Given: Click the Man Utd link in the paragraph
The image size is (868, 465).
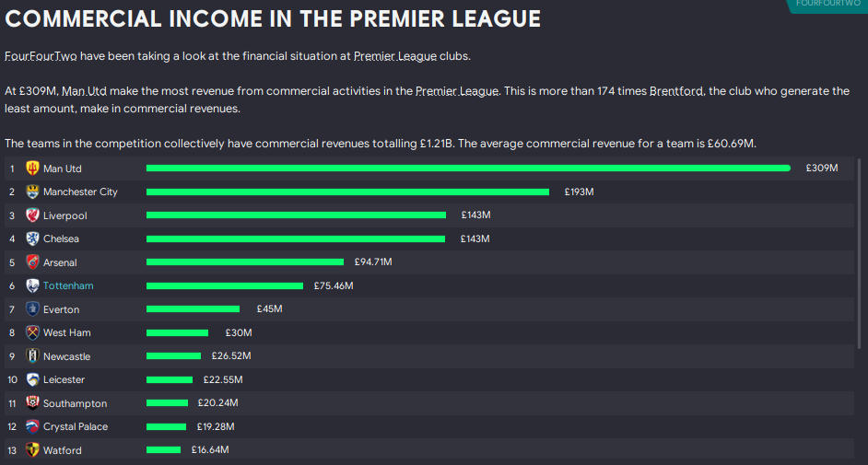Looking at the screenshot, I should (80, 91).
